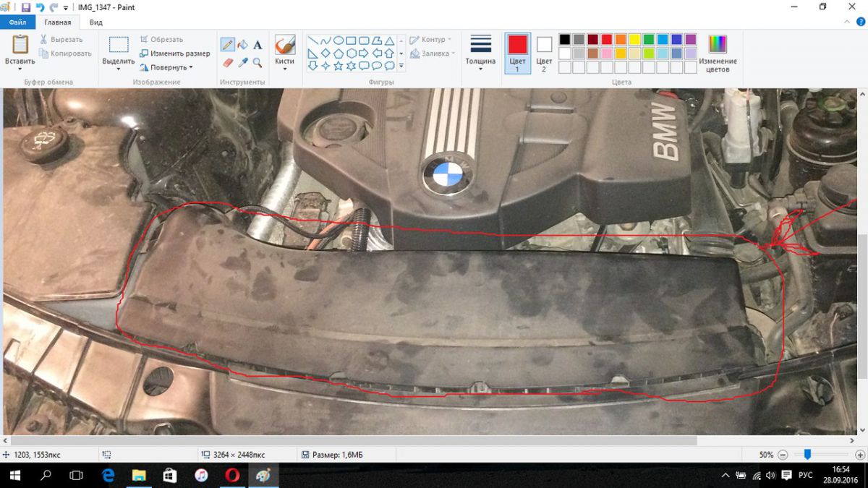Select the Curve shape
The image size is (868, 488).
(x=325, y=40)
